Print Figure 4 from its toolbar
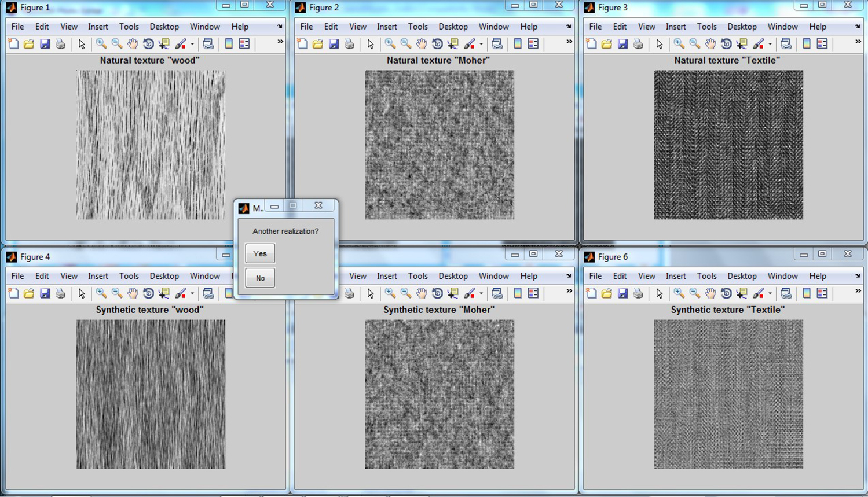868x497 pixels. [x=60, y=293]
